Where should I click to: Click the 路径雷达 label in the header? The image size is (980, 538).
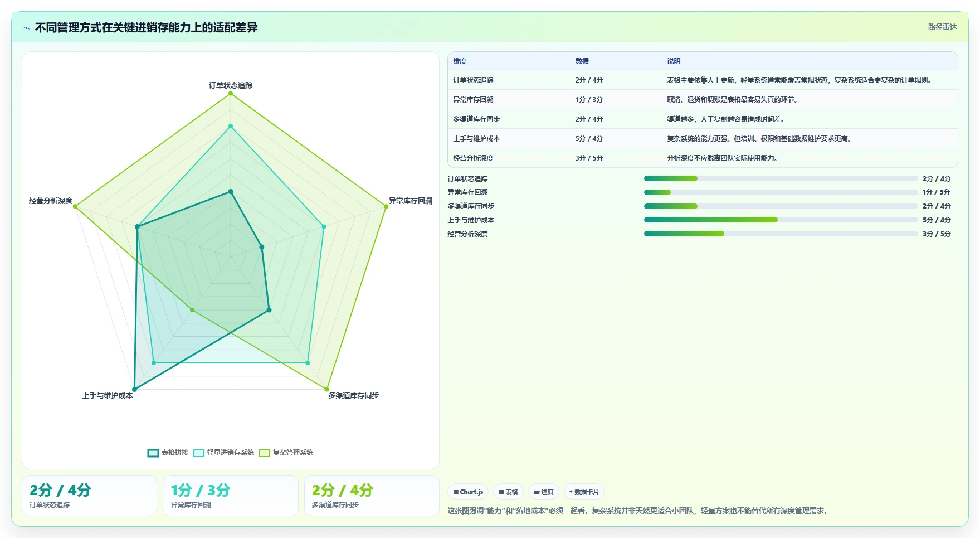click(942, 27)
